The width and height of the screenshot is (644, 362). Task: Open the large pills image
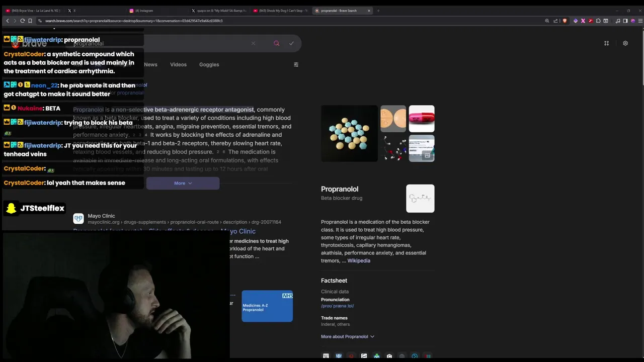(349, 133)
